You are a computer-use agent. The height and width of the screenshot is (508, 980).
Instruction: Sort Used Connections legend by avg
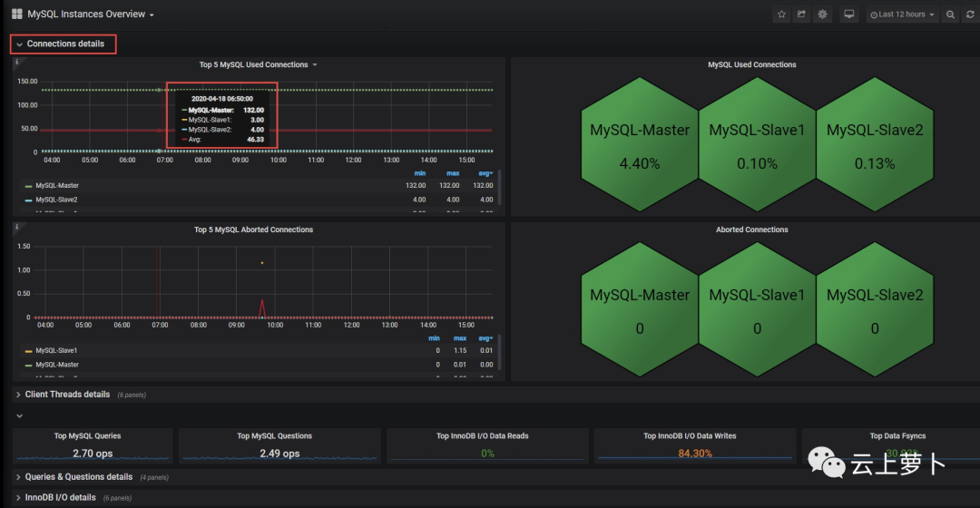[x=485, y=173]
